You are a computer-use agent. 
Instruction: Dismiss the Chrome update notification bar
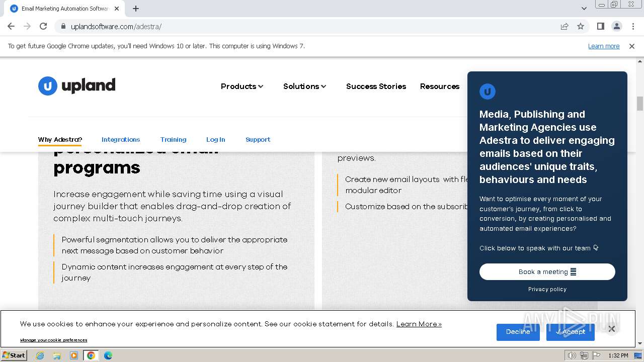point(632,46)
